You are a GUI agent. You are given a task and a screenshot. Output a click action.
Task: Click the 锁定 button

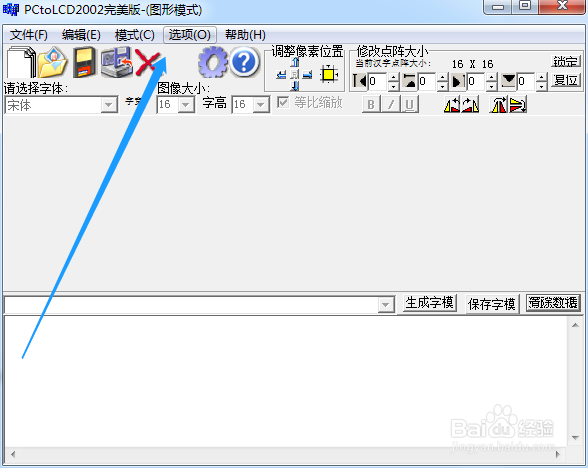(x=566, y=62)
